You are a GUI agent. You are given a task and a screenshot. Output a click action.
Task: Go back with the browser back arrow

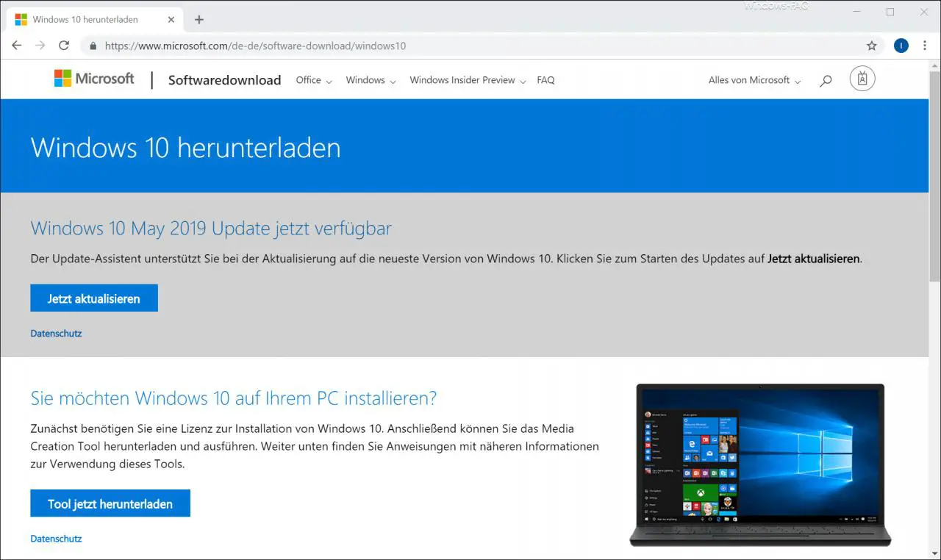[x=16, y=46]
